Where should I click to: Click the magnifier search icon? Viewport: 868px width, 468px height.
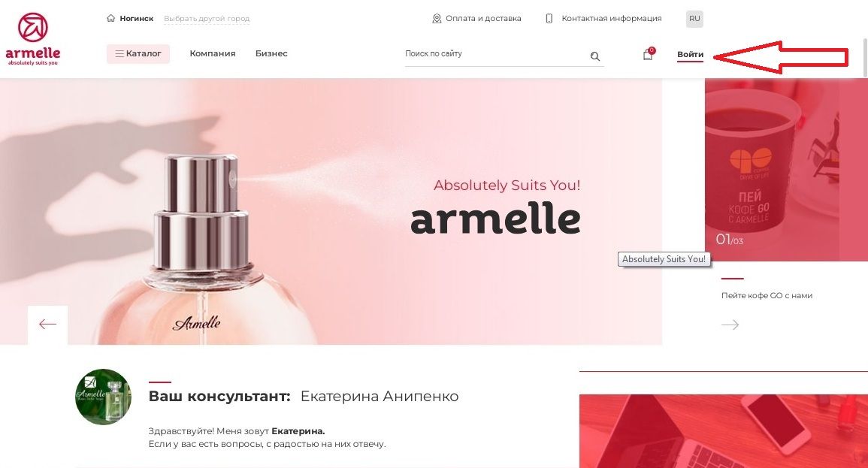[x=595, y=56]
